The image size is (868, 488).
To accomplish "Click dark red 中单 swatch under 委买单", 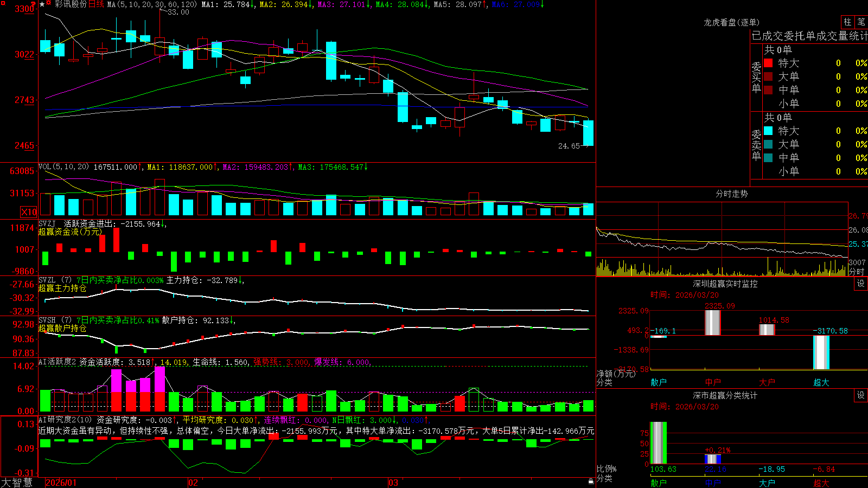I will 768,90.
